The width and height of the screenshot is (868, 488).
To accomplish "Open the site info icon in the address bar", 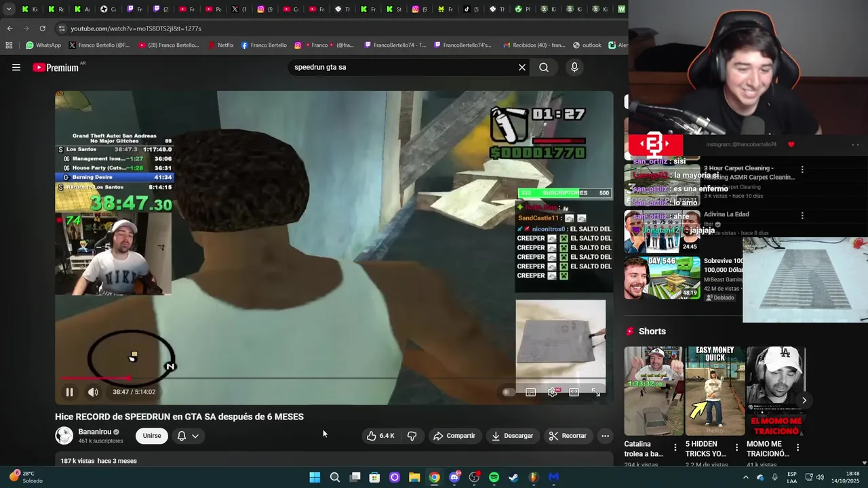I will (62, 28).
